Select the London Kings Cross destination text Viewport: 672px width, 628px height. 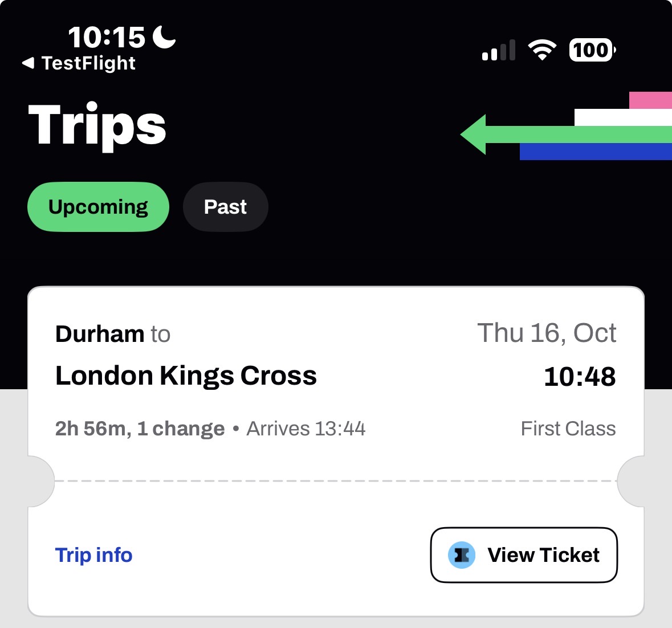pyautogui.click(x=186, y=376)
